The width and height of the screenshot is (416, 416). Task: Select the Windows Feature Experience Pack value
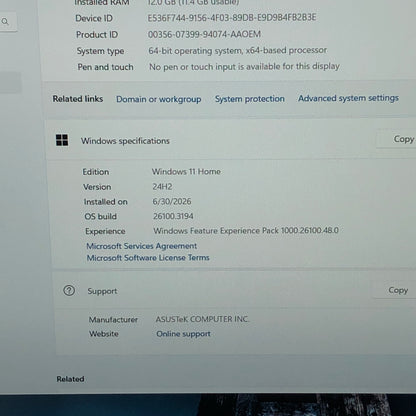[246, 231]
